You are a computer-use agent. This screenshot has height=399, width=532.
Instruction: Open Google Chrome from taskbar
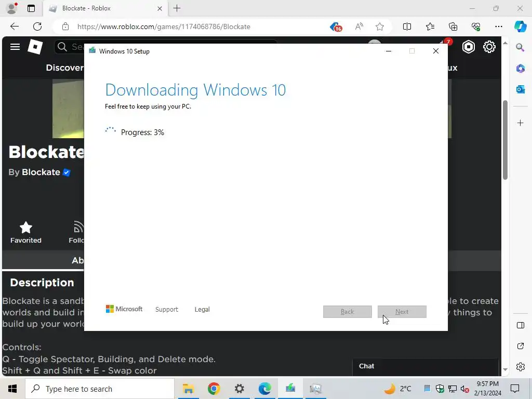(214, 389)
